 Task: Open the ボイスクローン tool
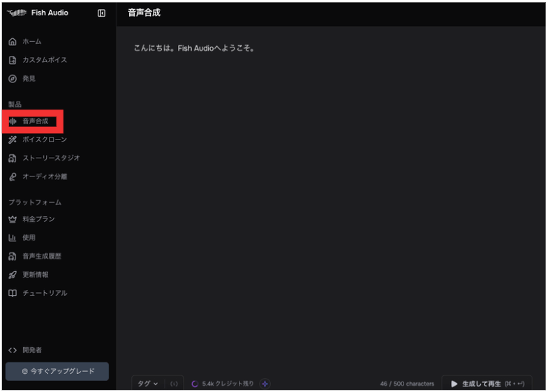coord(43,140)
